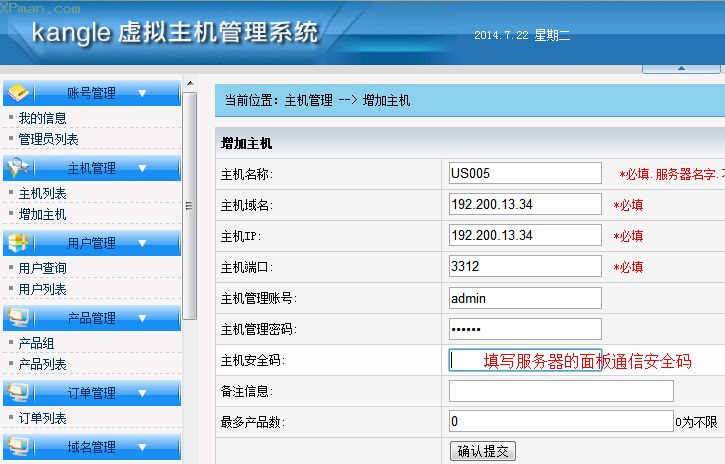Open the 订单列表 link
Image resolution: width=725 pixels, height=464 pixels.
[x=43, y=418]
